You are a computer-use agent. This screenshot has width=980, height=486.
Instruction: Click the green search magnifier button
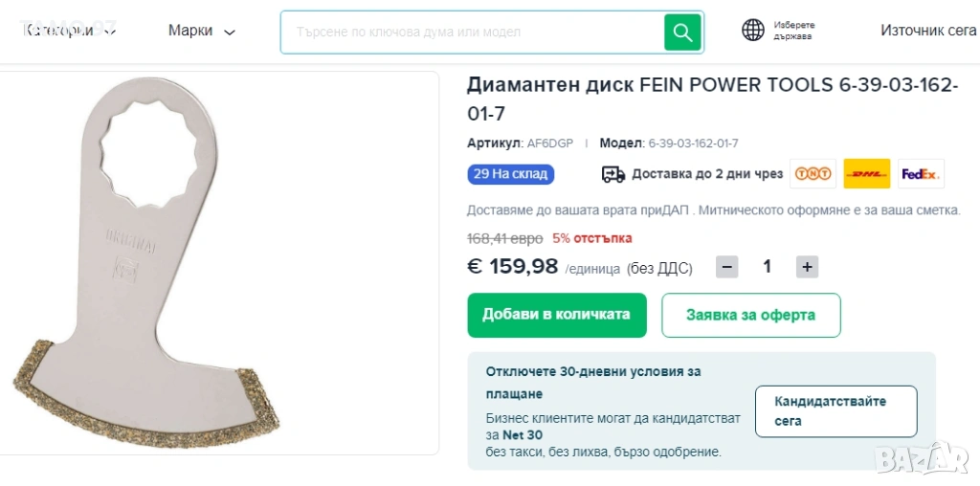[681, 32]
